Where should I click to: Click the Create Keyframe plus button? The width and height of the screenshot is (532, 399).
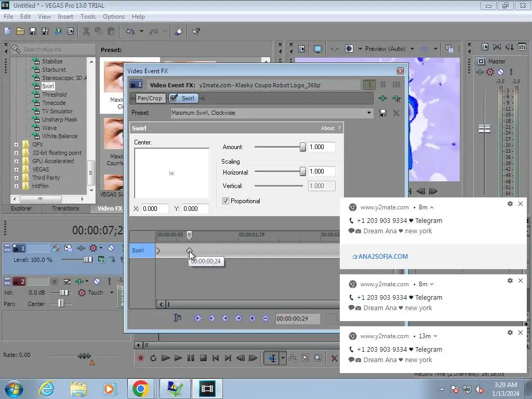click(252, 318)
